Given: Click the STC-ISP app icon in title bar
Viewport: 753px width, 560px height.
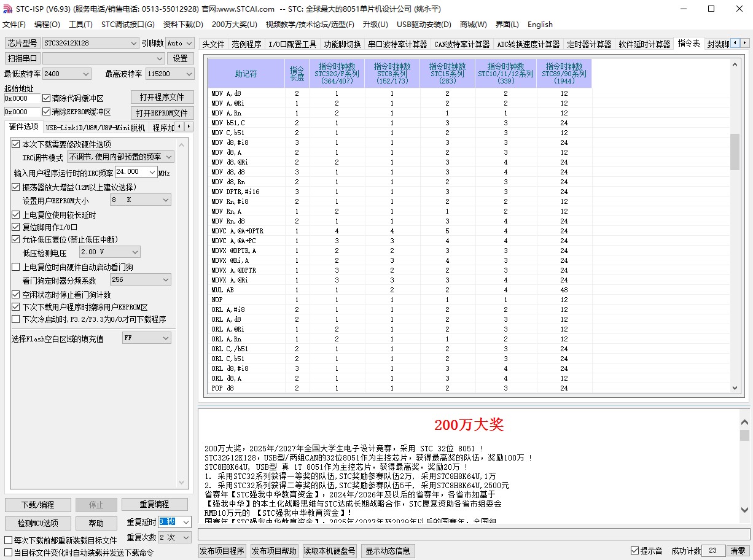Looking at the screenshot, I should coord(8,9).
